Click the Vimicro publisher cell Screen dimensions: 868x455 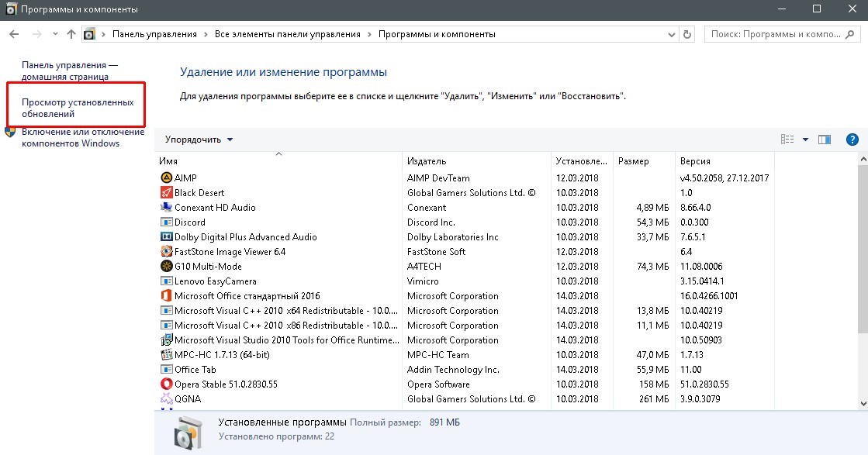pyautogui.click(x=423, y=281)
